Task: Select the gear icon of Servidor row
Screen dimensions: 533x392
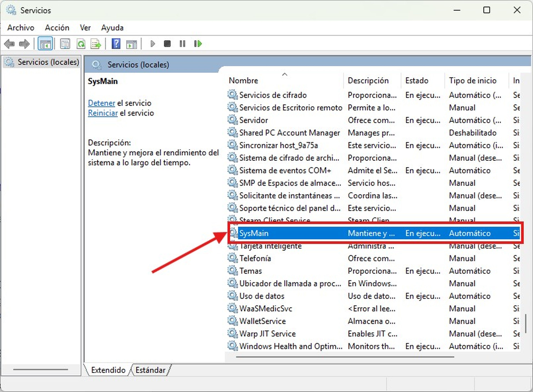Action: pyautogui.click(x=232, y=120)
